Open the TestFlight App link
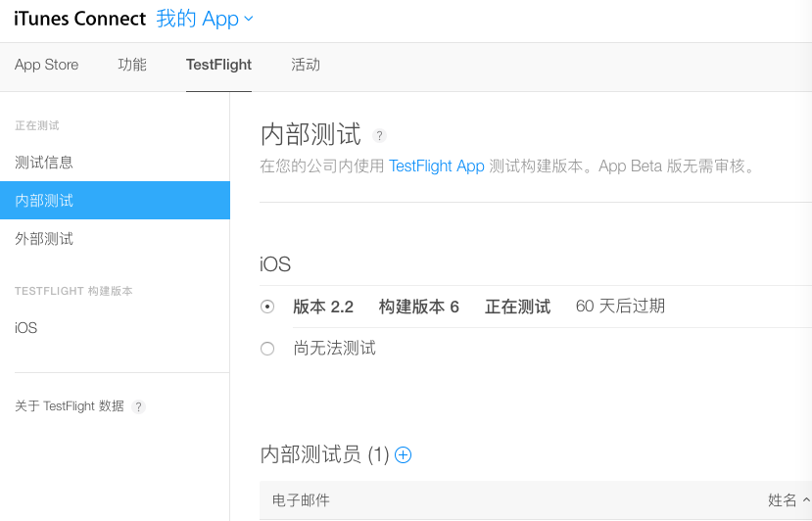 [437, 166]
